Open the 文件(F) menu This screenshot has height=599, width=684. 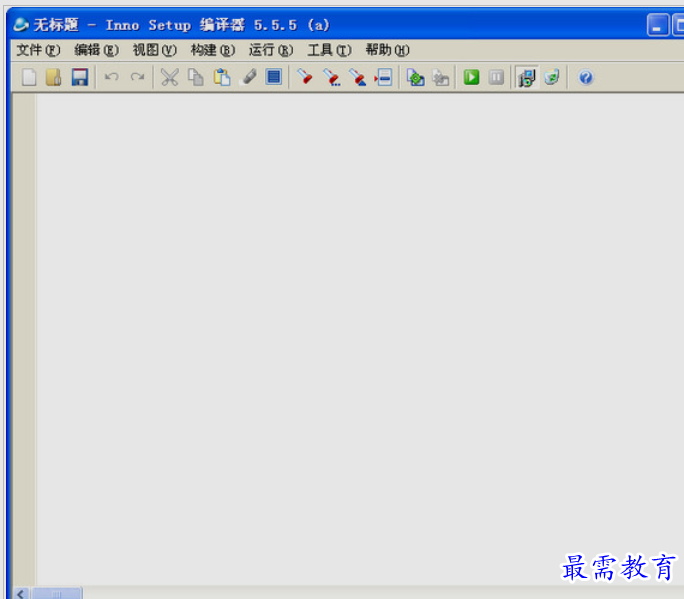coord(38,50)
